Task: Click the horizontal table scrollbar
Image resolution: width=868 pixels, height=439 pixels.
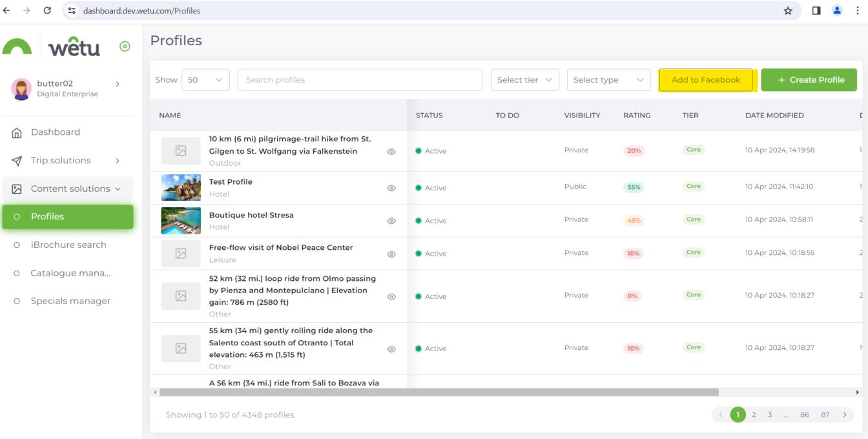Action: point(439,392)
